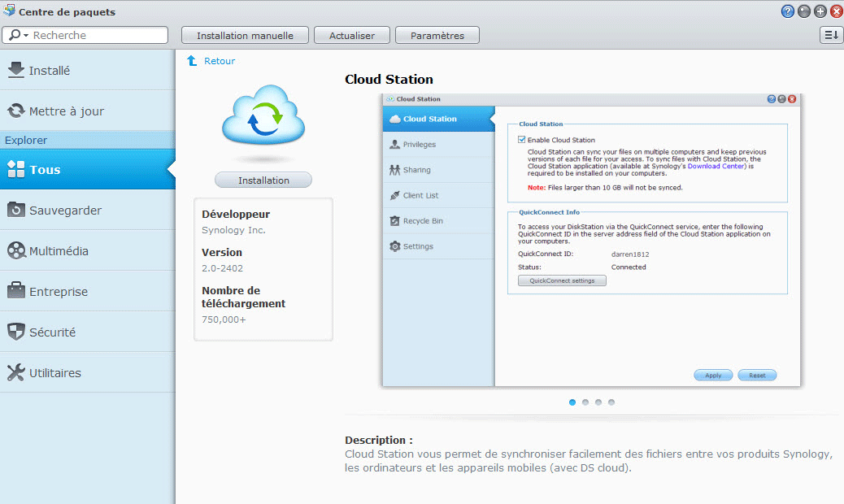This screenshot has width=844, height=504.
Task: Click the download count 750,000+
Action: pyautogui.click(x=224, y=319)
